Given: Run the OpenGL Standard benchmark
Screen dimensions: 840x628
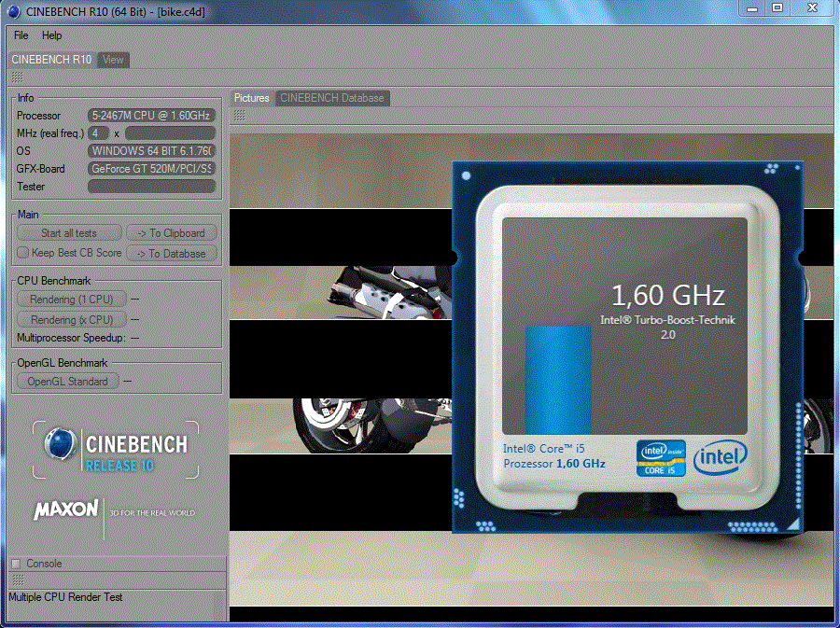Looking at the screenshot, I should tap(67, 382).
